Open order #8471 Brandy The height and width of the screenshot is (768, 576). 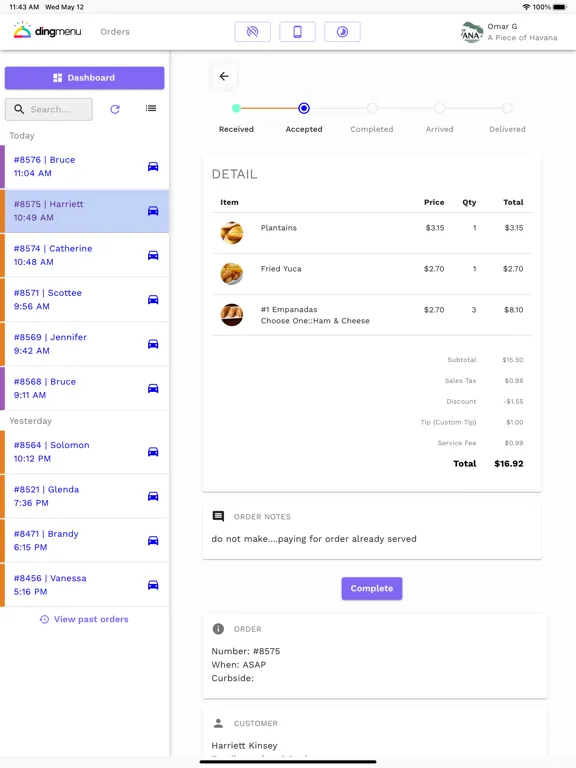tap(84, 541)
